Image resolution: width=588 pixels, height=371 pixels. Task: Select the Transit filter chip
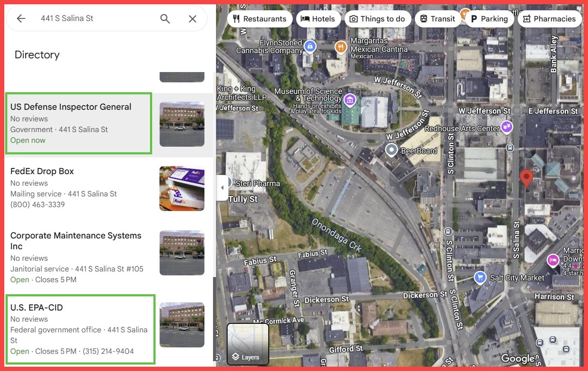coord(438,19)
